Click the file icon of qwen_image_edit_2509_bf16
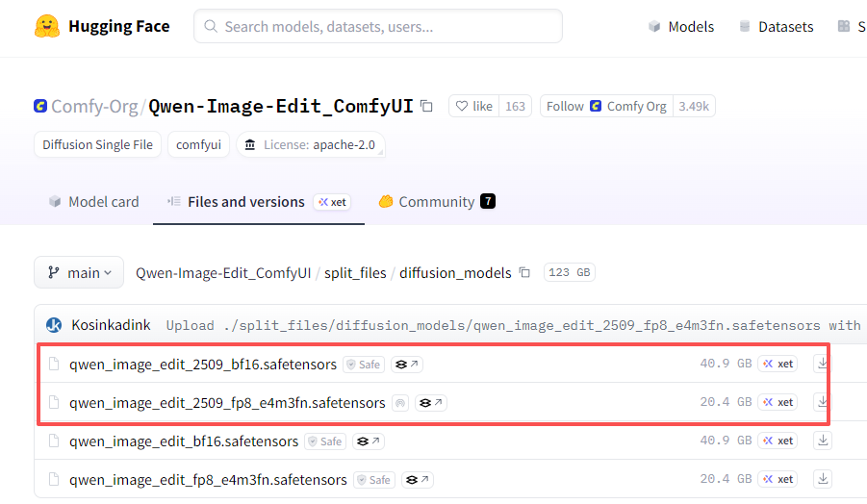This screenshot has height=504, width=867. (x=54, y=364)
